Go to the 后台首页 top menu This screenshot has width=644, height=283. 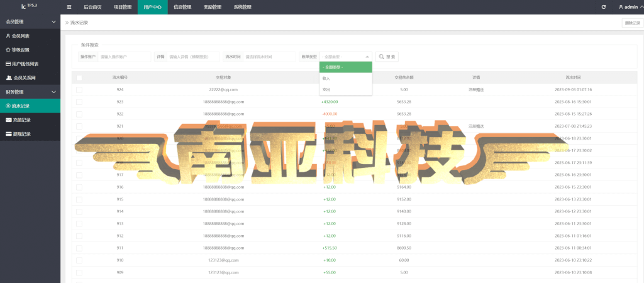pos(92,7)
